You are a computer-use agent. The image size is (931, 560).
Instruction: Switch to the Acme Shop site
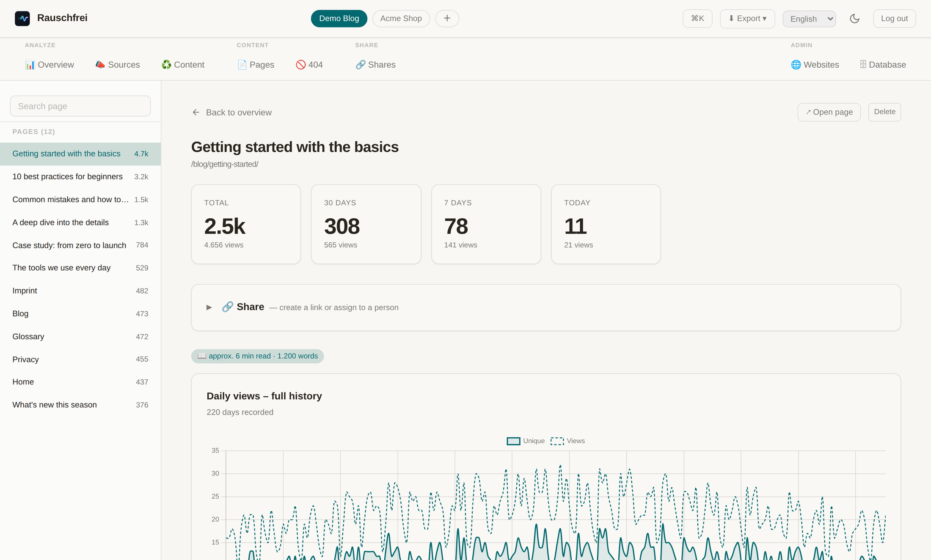pyautogui.click(x=401, y=19)
